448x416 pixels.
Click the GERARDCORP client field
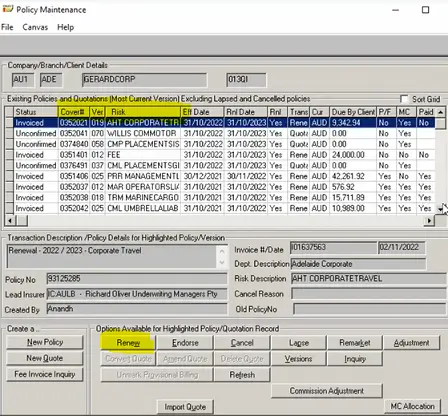pyautogui.click(x=144, y=80)
